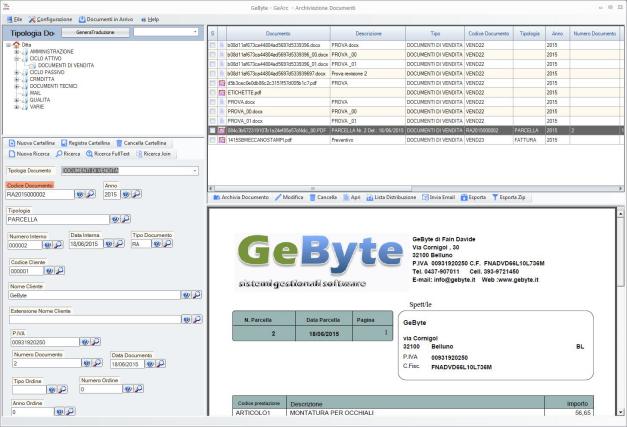Expand the DOCUMENTI TECNICI tree node
This screenshot has height=427, width=627.
coord(16,86)
